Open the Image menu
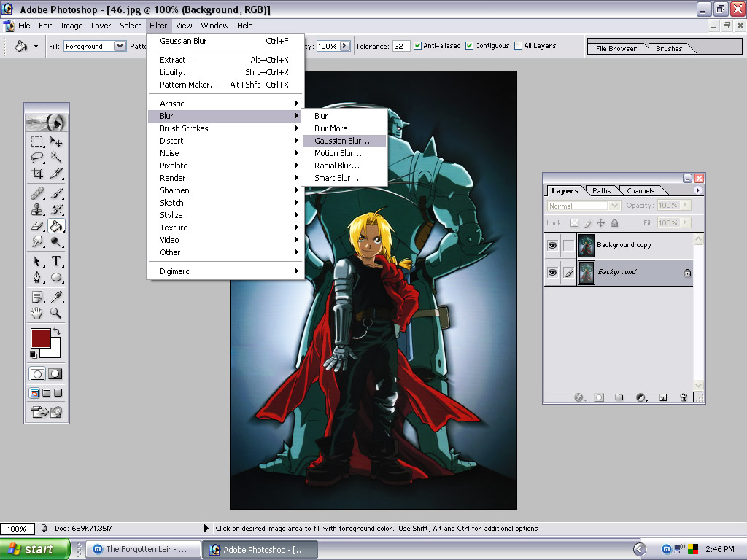The image size is (747, 560). point(71,26)
